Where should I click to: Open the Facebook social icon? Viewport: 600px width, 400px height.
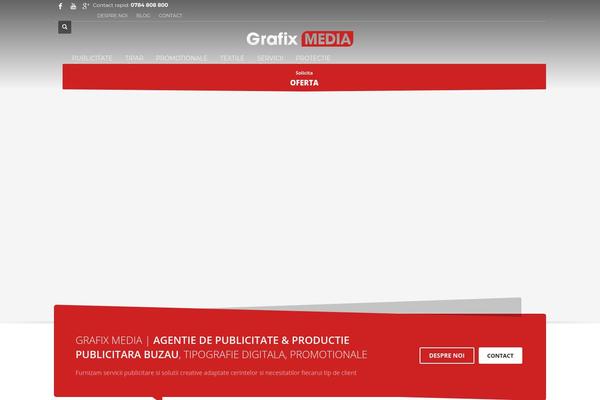pyautogui.click(x=60, y=6)
